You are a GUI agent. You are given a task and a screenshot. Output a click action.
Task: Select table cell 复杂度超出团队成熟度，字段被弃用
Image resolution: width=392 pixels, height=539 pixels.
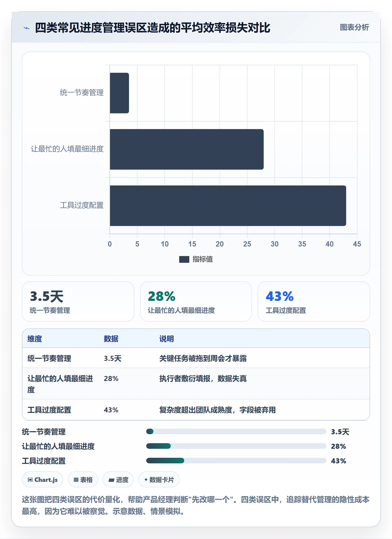(x=218, y=410)
